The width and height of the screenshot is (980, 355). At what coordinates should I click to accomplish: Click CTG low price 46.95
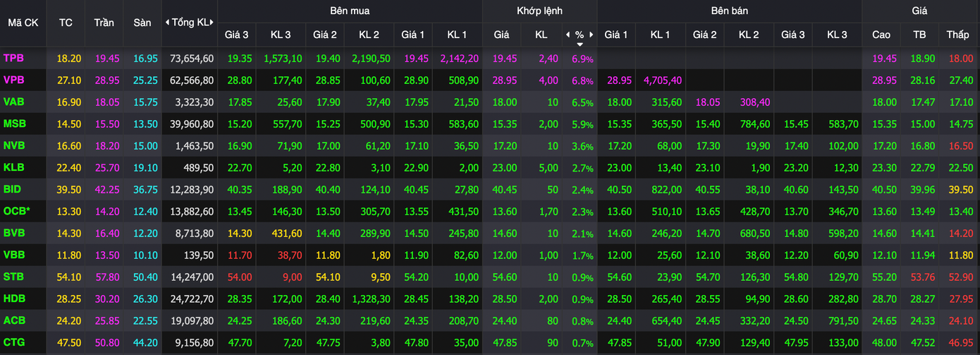pyautogui.click(x=960, y=343)
